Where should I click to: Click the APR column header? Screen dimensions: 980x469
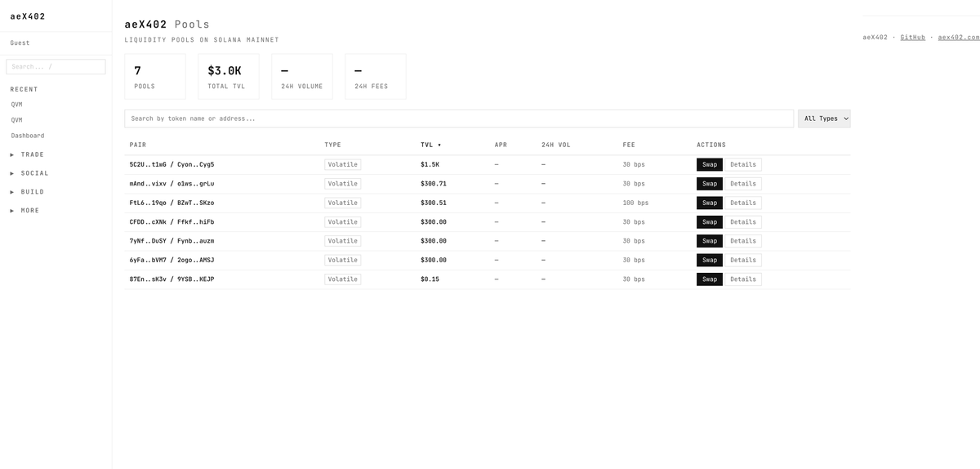click(x=501, y=145)
